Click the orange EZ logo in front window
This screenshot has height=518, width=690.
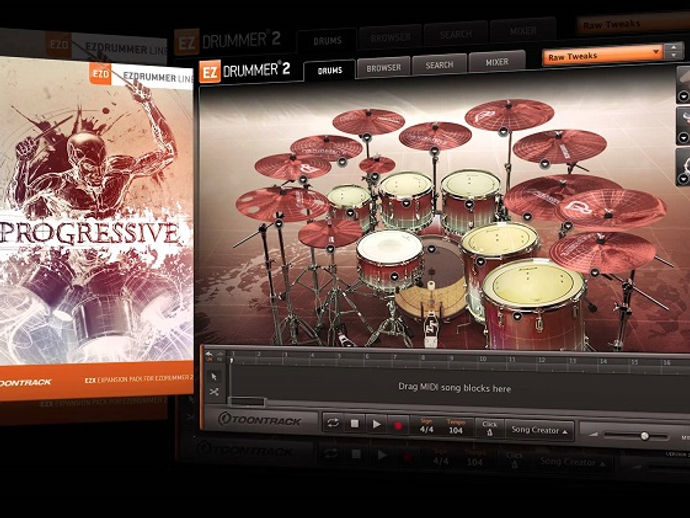pos(209,73)
